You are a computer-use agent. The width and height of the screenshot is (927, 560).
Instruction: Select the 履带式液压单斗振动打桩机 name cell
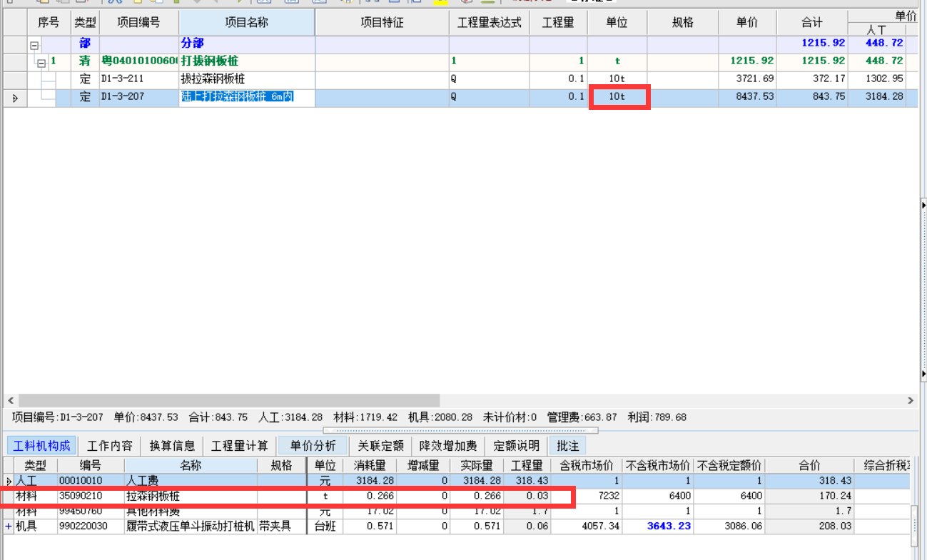coord(191,526)
